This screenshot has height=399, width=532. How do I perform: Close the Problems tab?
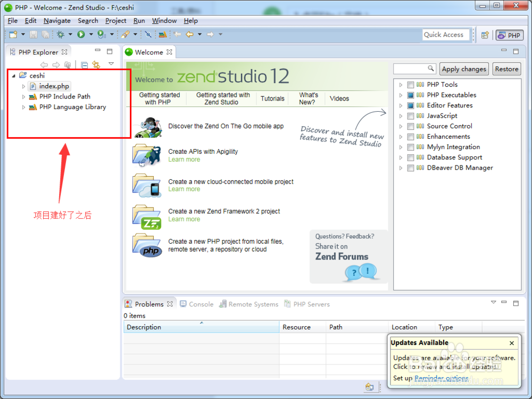[x=170, y=304]
